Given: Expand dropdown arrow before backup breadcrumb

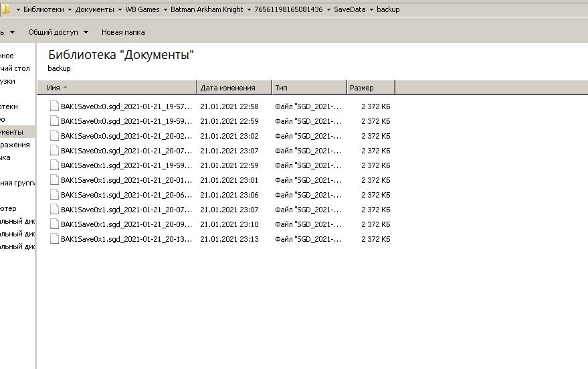Looking at the screenshot, I should pyautogui.click(x=372, y=10).
